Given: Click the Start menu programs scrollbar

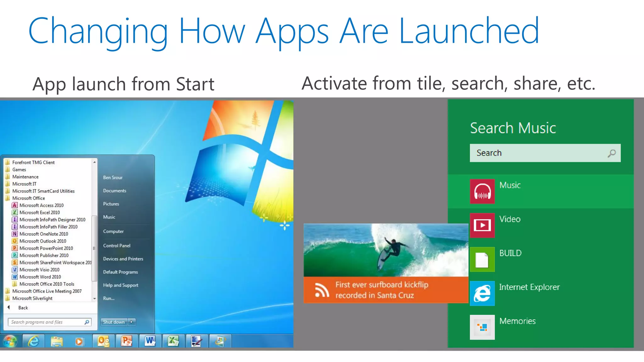Looking at the screenshot, I should (x=94, y=248).
